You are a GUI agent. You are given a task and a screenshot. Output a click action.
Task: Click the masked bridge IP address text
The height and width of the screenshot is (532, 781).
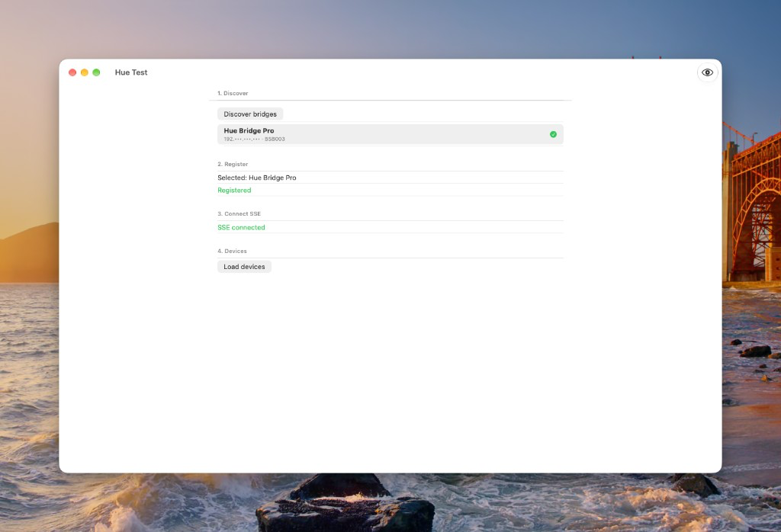pos(242,139)
